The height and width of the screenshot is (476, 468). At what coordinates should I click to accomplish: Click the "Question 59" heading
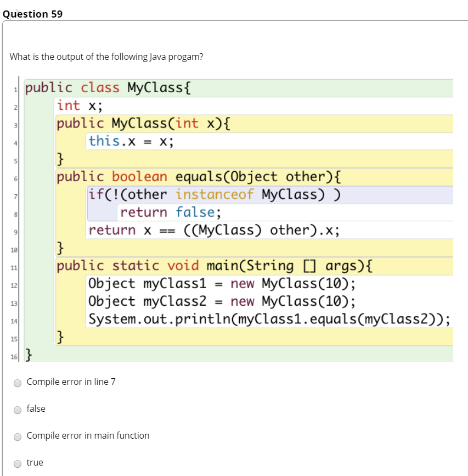(32, 14)
